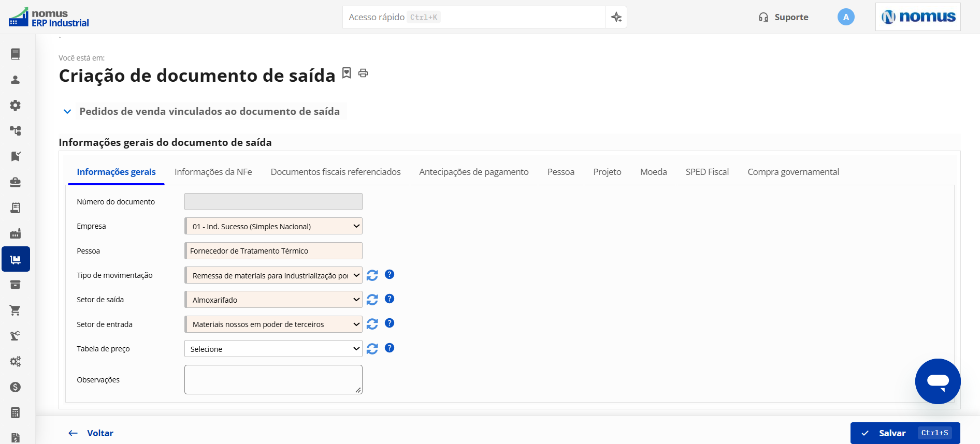This screenshot has width=980, height=444.
Task: Open the chat support bubble
Action: (x=938, y=381)
